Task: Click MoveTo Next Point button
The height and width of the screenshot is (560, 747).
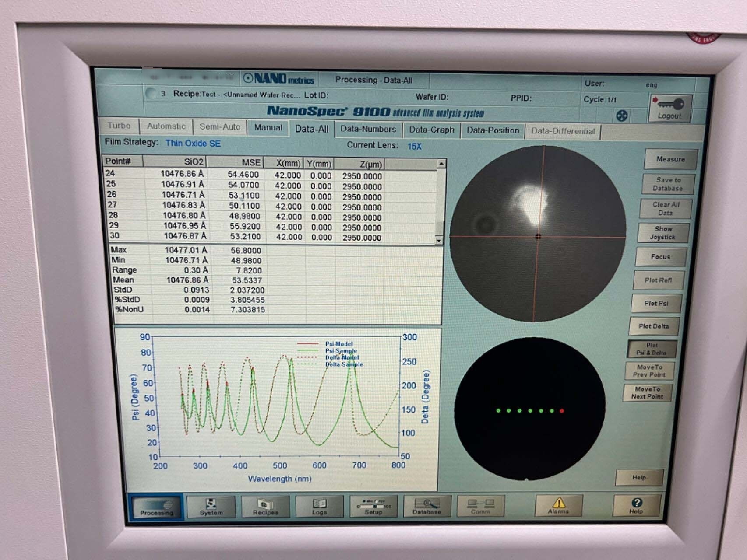Action: [647, 392]
